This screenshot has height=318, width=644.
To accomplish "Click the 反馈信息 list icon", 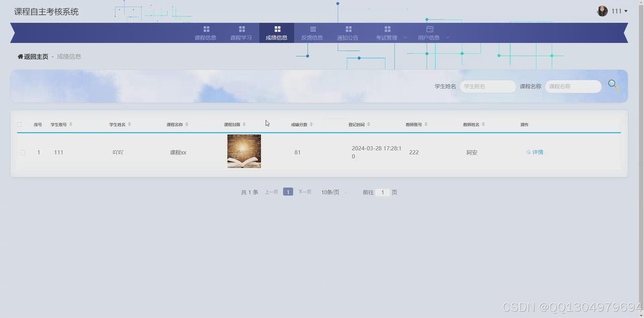I will pos(312,29).
